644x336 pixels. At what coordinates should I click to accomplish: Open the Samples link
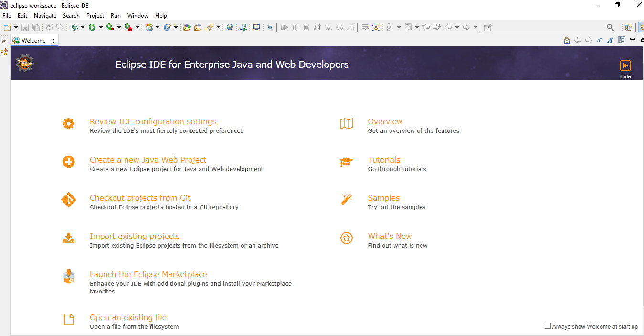pyautogui.click(x=384, y=198)
